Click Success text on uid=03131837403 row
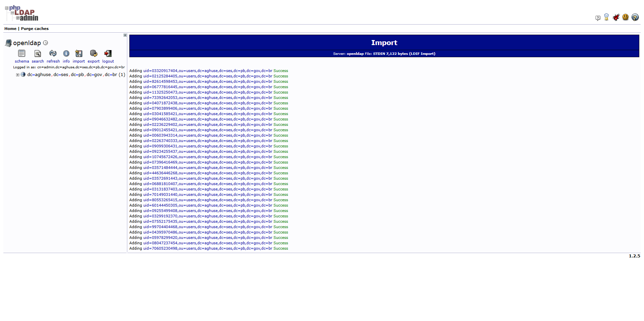Screen dimensions: 644x321 click(x=281, y=189)
